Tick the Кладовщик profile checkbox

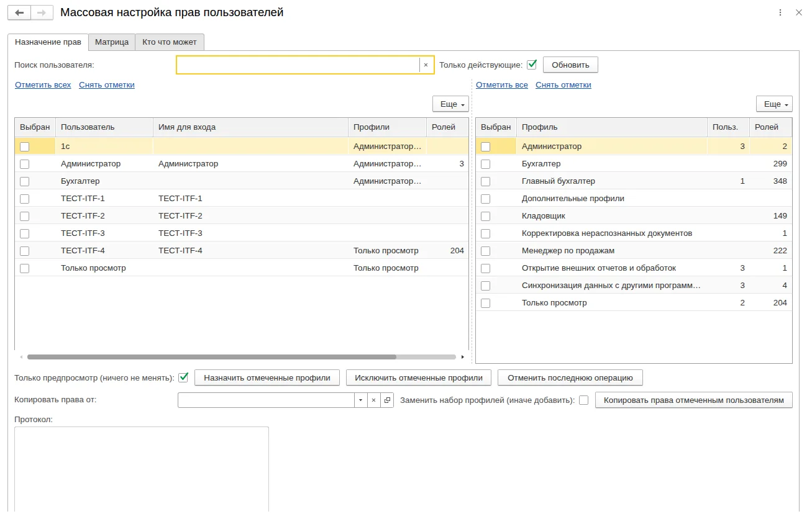[x=485, y=216]
